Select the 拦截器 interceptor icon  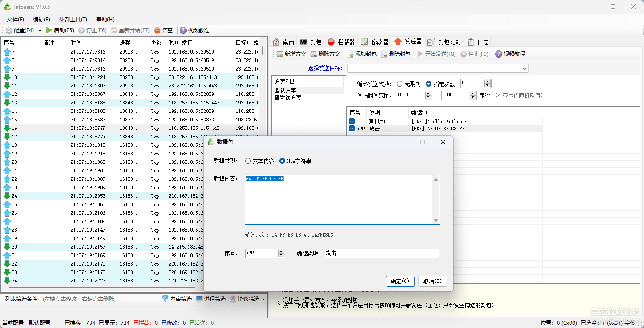coord(343,42)
